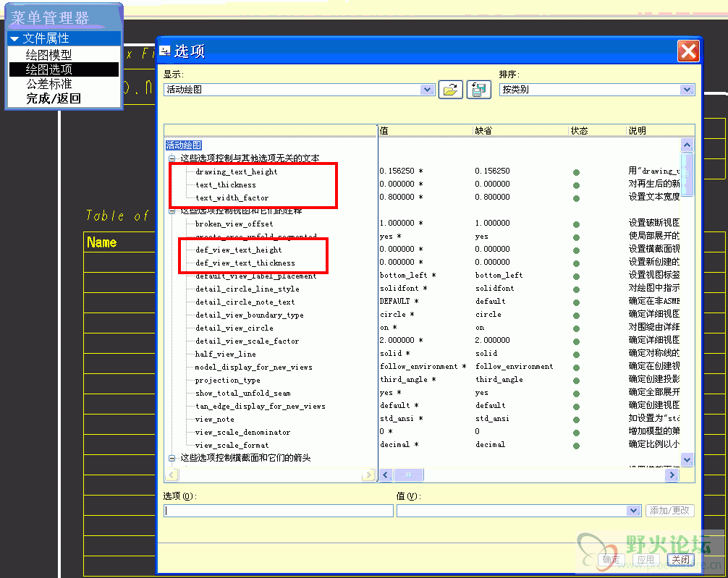This screenshot has height=578, width=728.
Task: Click the std_ansi value of view_note
Action: click(401, 418)
